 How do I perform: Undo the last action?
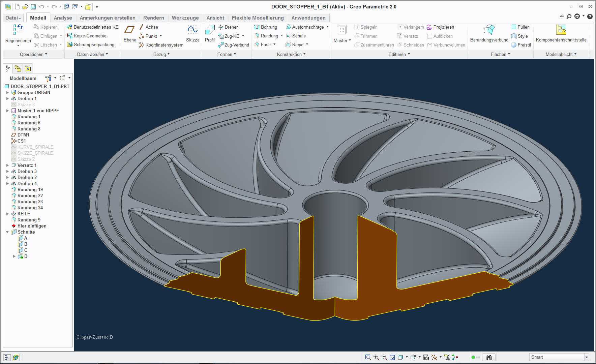41,7
